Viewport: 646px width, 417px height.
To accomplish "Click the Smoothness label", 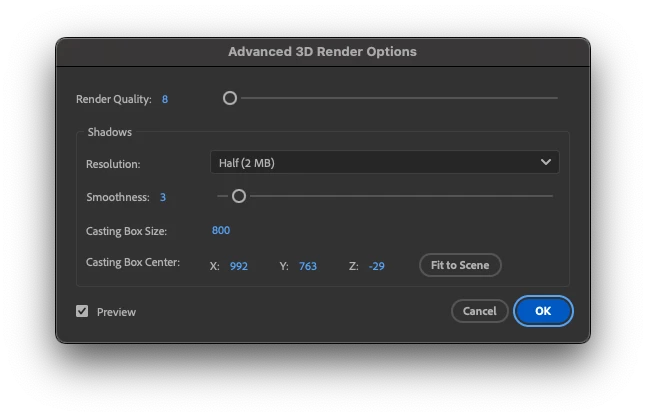I will (x=118, y=197).
